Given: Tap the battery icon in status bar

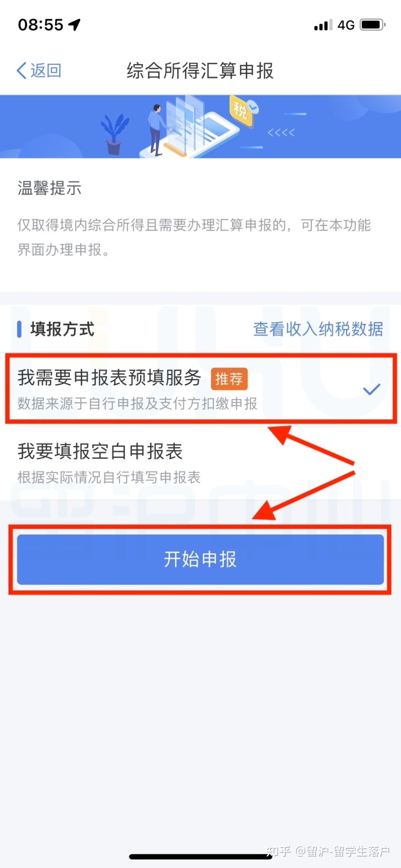Looking at the screenshot, I should pos(373,25).
